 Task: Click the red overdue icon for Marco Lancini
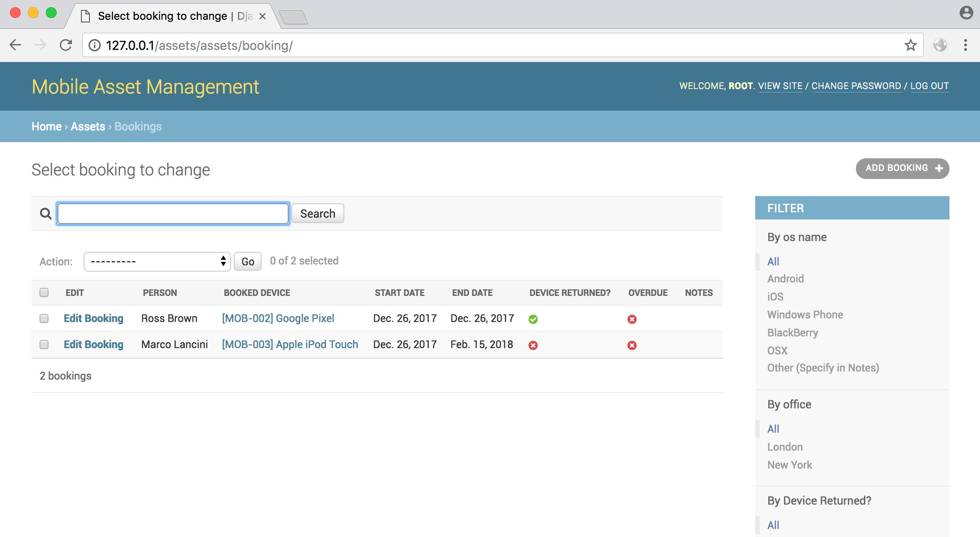tap(632, 345)
